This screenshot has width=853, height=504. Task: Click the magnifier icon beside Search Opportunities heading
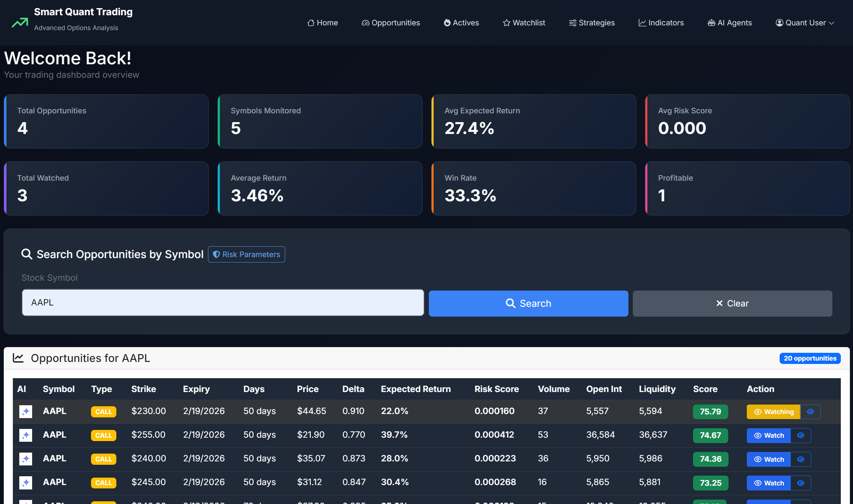pyautogui.click(x=26, y=254)
